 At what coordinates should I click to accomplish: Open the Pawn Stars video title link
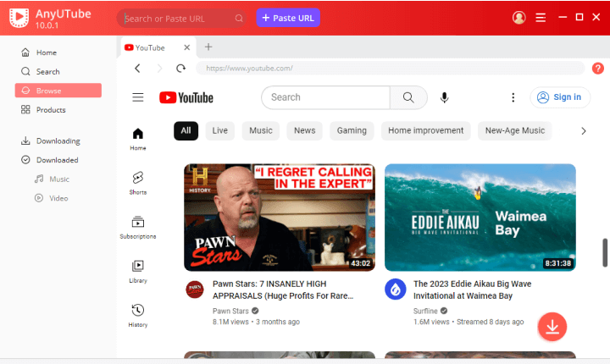tap(283, 290)
